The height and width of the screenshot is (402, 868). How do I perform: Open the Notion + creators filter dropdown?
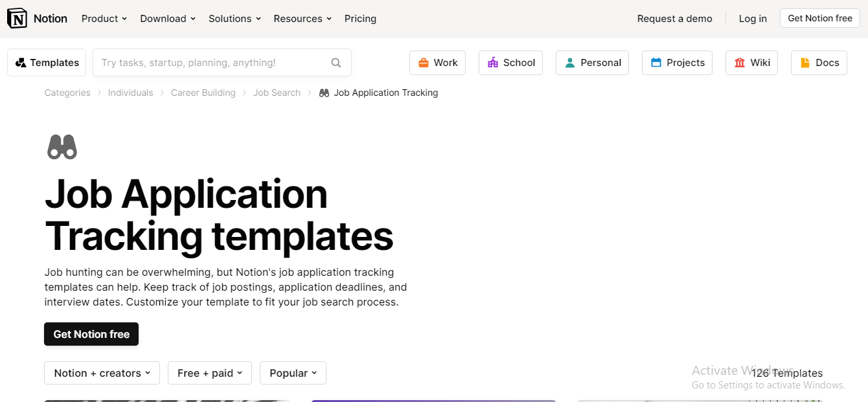click(102, 373)
